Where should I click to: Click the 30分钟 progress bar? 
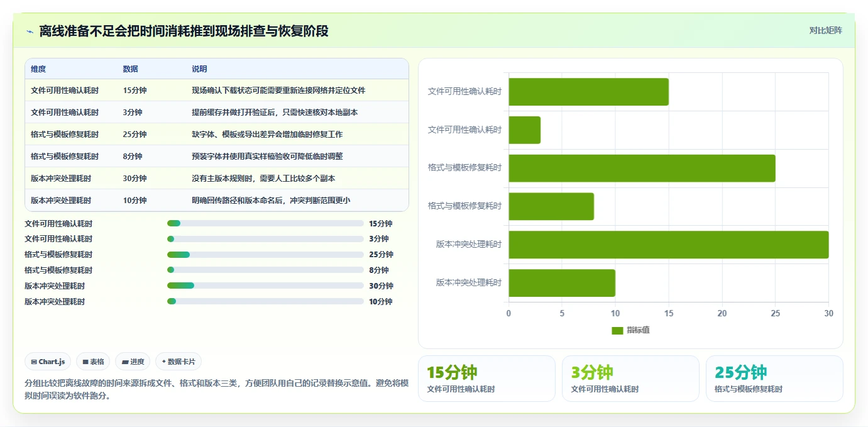(x=265, y=286)
